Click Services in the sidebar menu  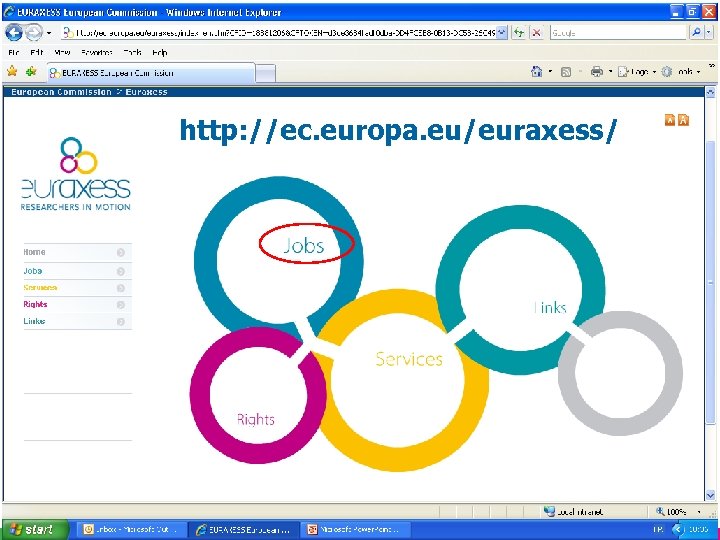(40, 287)
